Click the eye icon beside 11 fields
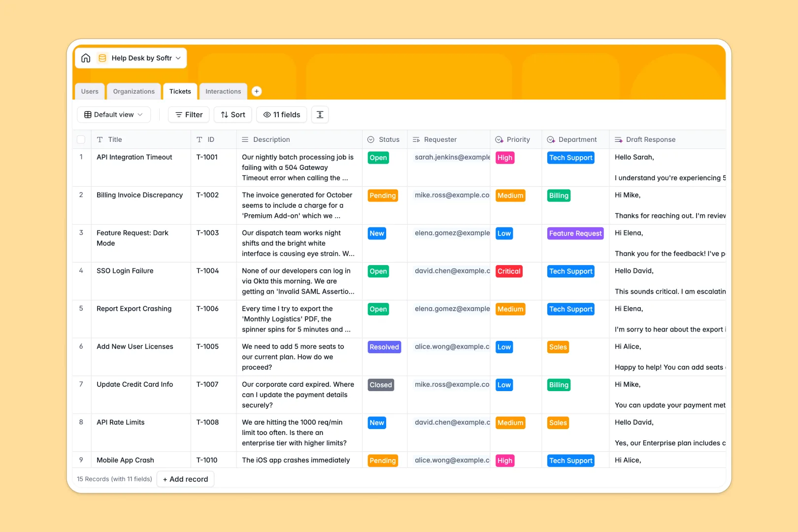This screenshot has width=798, height=532. click(266, 114)
